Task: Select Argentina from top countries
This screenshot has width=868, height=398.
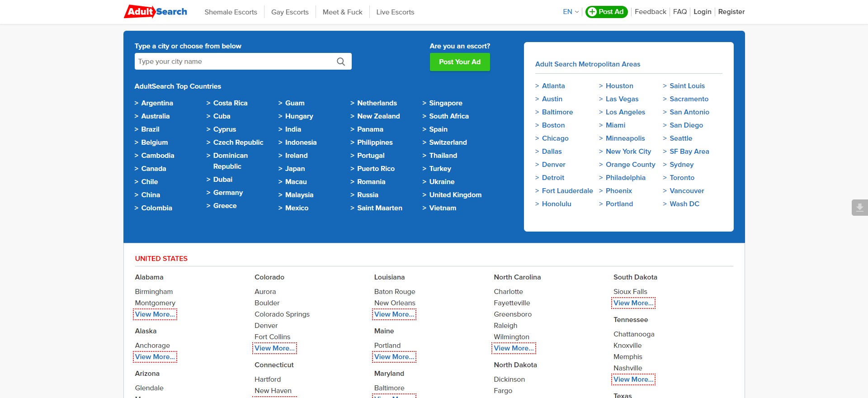Action: (x=157, y=103)
